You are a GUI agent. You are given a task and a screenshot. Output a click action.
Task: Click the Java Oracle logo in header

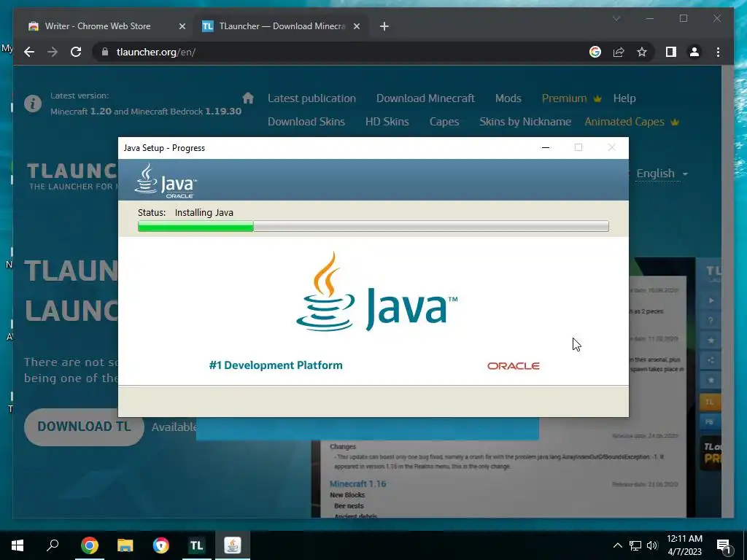166,181
